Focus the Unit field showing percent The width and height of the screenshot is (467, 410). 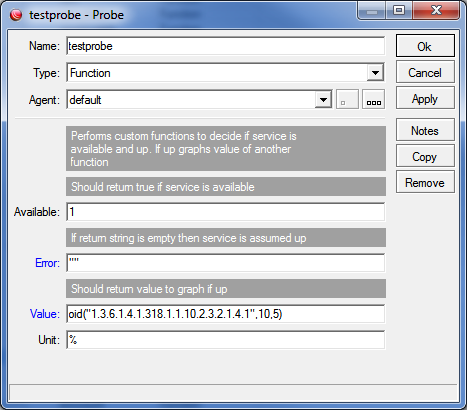tap(225, 340)
